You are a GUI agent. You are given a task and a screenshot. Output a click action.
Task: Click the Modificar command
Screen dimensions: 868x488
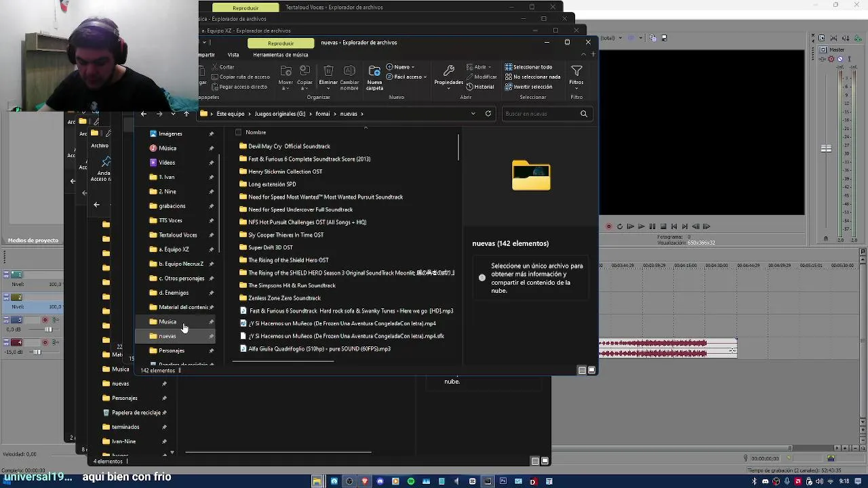click(x=481, y=77)
